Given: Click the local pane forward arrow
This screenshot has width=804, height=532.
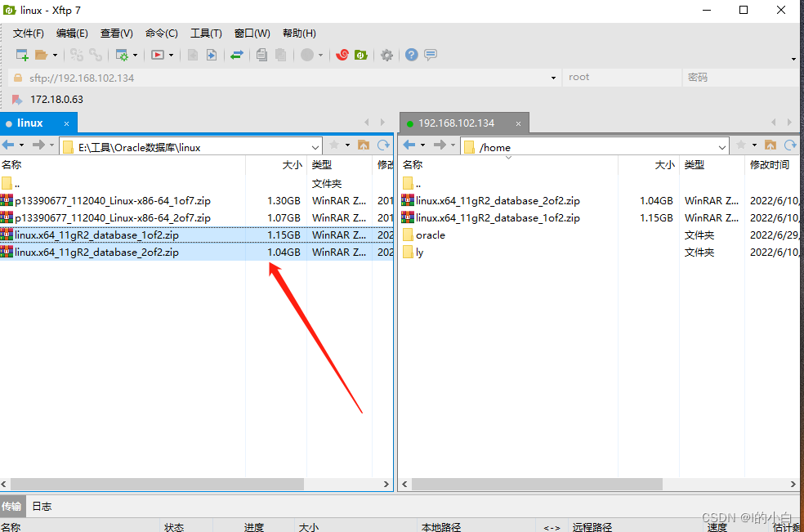Looking at the screenshot, I should pos(38,145).
